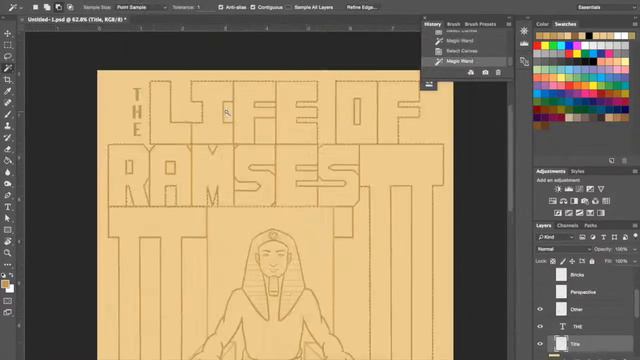
Task: Show the Perspective layer
Action: pyautogui.click(x=540, y=292)
